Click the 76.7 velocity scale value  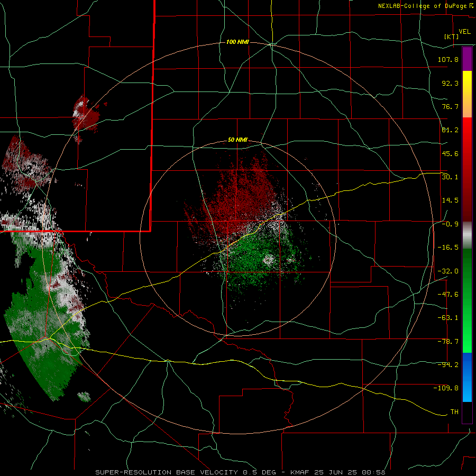tap(450, 106)
